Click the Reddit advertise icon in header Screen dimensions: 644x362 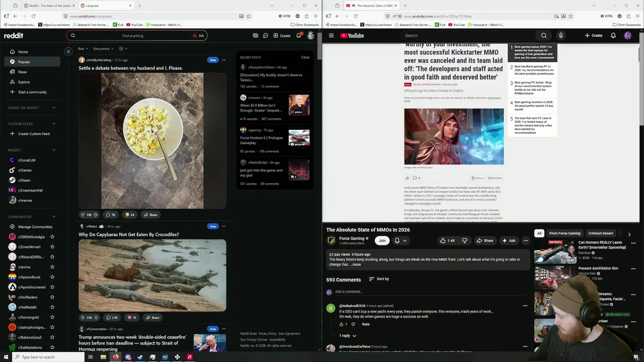[x=256, y=36]
